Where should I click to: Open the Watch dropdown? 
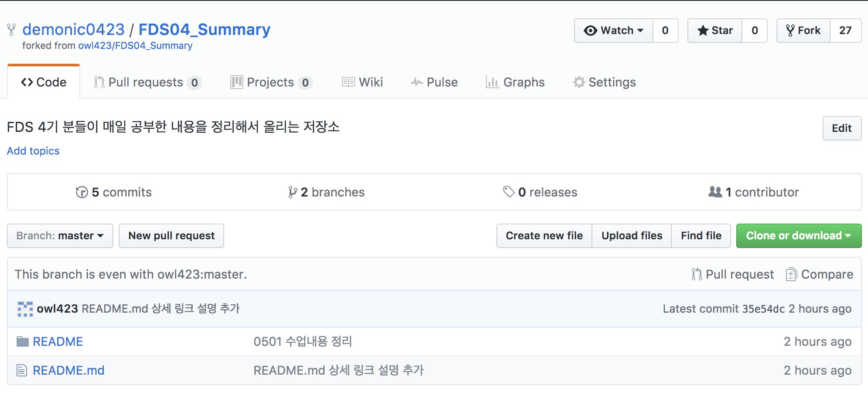[x=614, y=31]
